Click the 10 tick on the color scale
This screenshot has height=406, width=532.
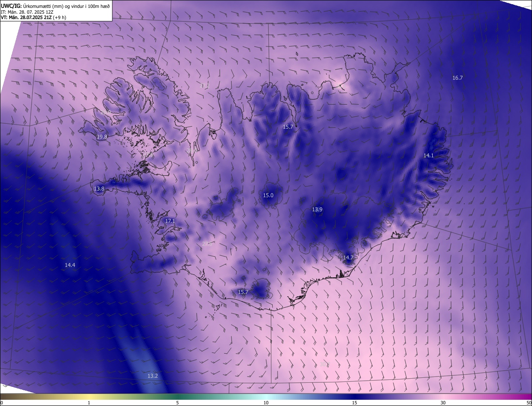[x=266, y=403]
